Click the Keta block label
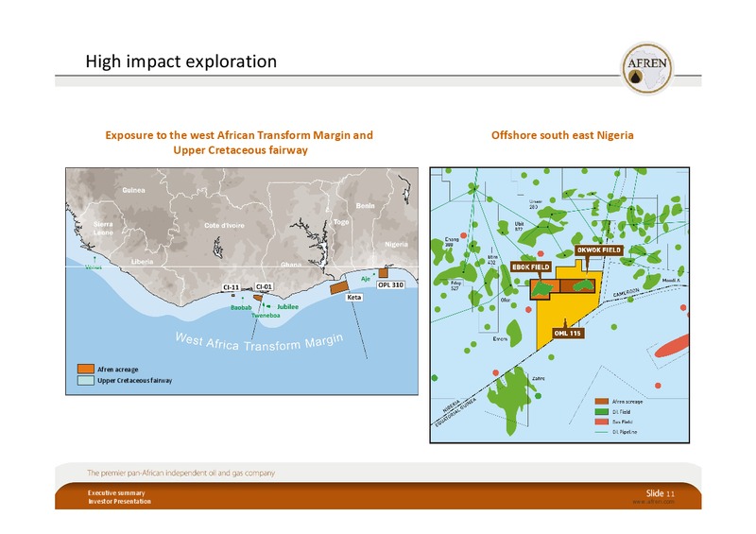The height and width of the screenshot is (534, 756). pos(353,298)
